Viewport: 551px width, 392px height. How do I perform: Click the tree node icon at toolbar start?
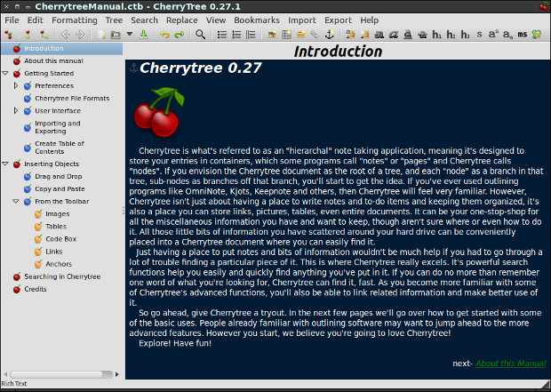[8, 35]
